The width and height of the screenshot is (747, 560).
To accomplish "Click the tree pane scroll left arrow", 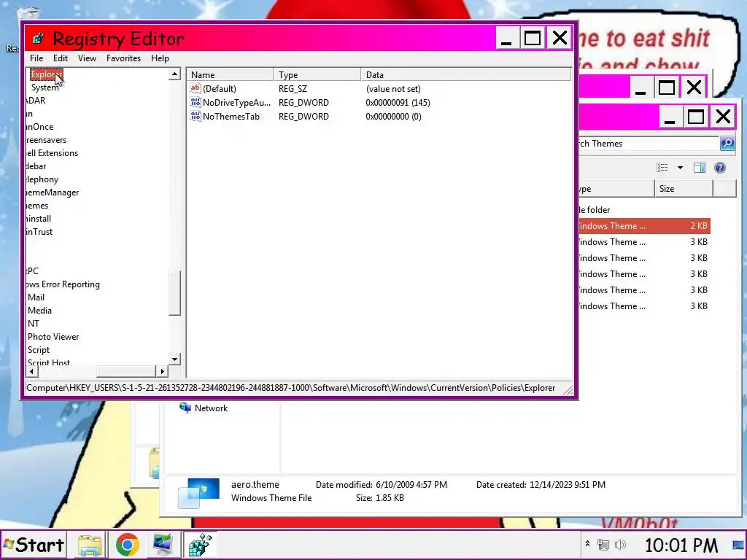I will coord(31,371).
